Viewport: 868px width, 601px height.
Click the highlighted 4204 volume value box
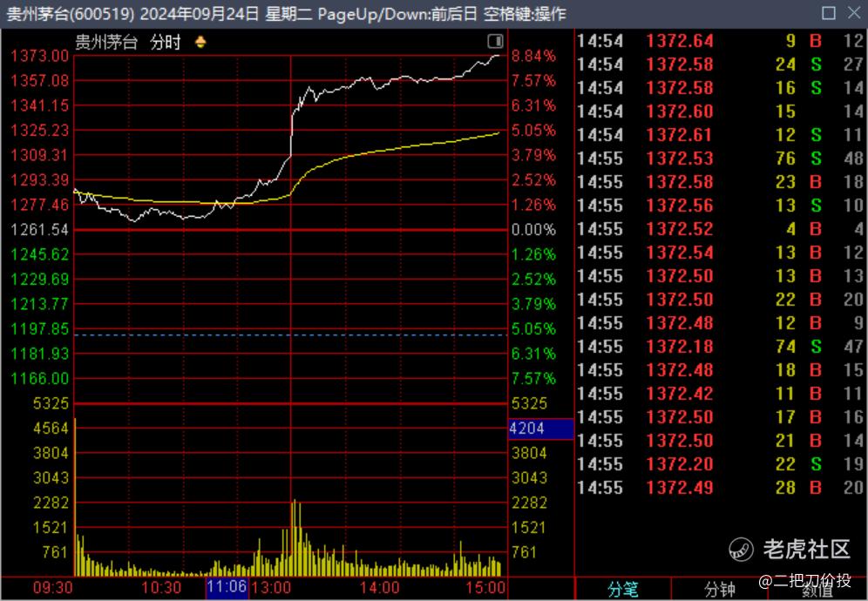pos(541,429)
